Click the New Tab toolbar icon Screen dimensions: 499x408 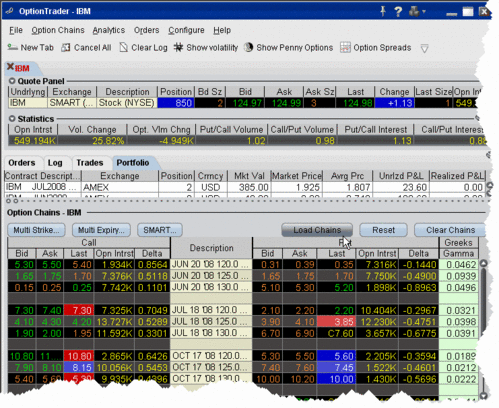coord(12,47)
